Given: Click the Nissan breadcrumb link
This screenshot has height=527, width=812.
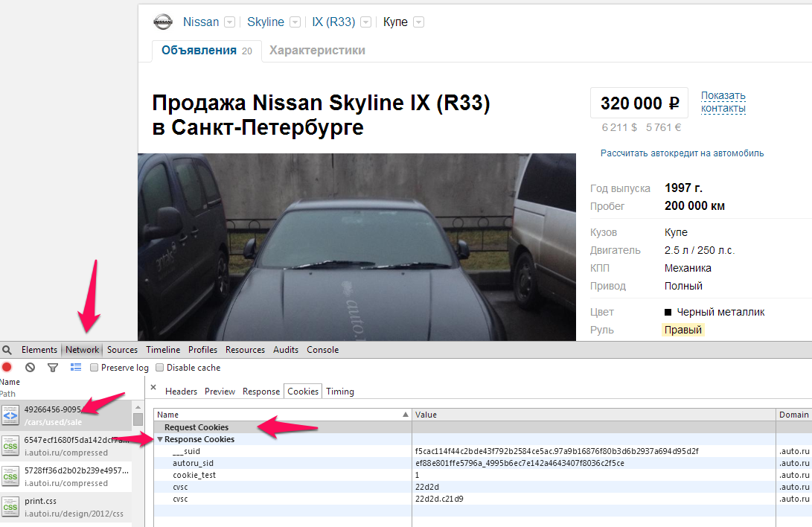Looking at the screenshot, I should pos(201,22).
